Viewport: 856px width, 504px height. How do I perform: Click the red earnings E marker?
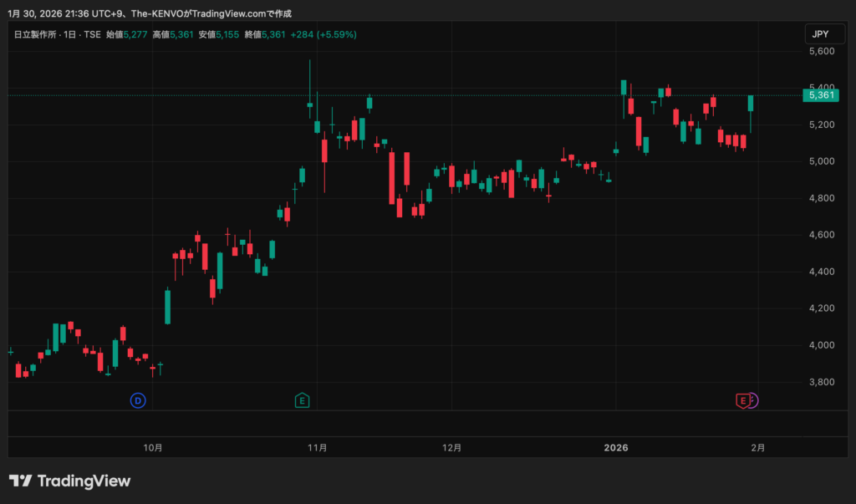[x=741, y=401]
